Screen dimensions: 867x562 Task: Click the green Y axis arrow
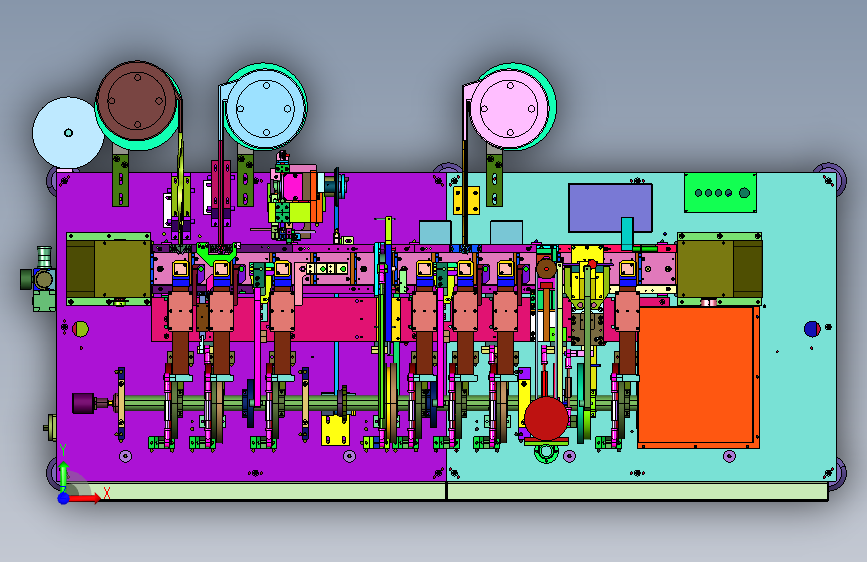tap(64, 476)
